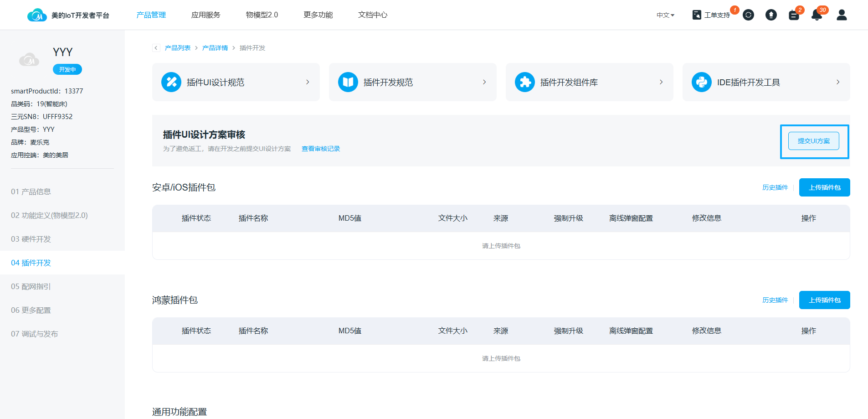View 历史插件 for 鸿蒙插件包
The width and height of the screenshot is (868, 419).
775,300
